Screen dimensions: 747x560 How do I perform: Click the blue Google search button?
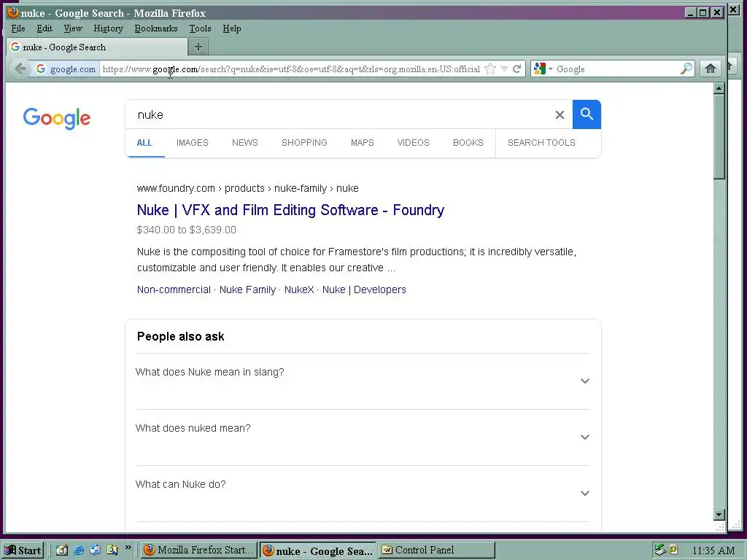(x=587, y=114)
